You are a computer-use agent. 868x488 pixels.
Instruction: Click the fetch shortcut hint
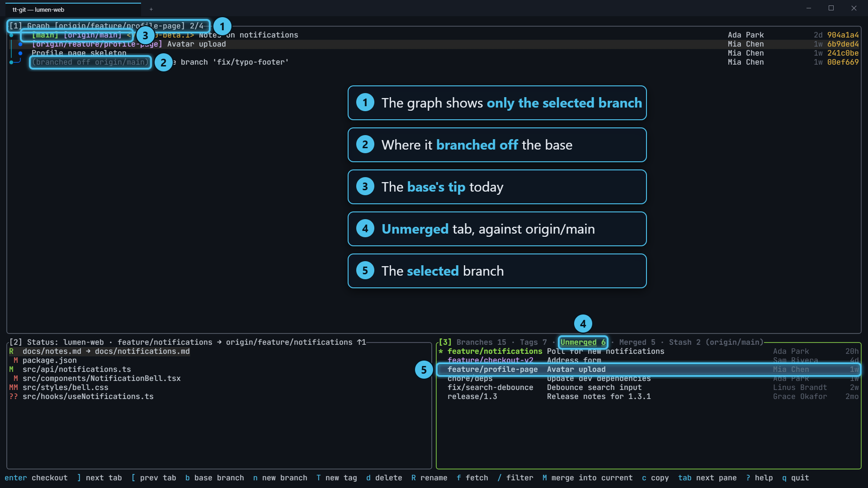coord(472,478)
